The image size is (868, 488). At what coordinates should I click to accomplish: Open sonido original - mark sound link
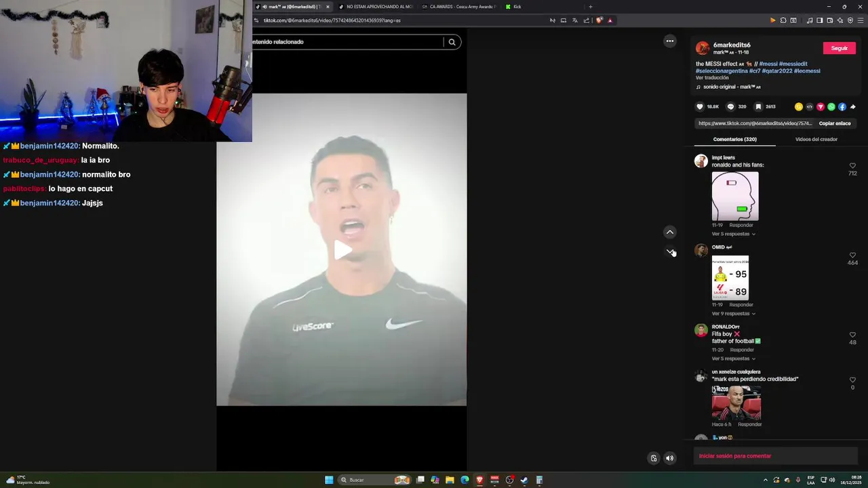click(x=732, y=87)
